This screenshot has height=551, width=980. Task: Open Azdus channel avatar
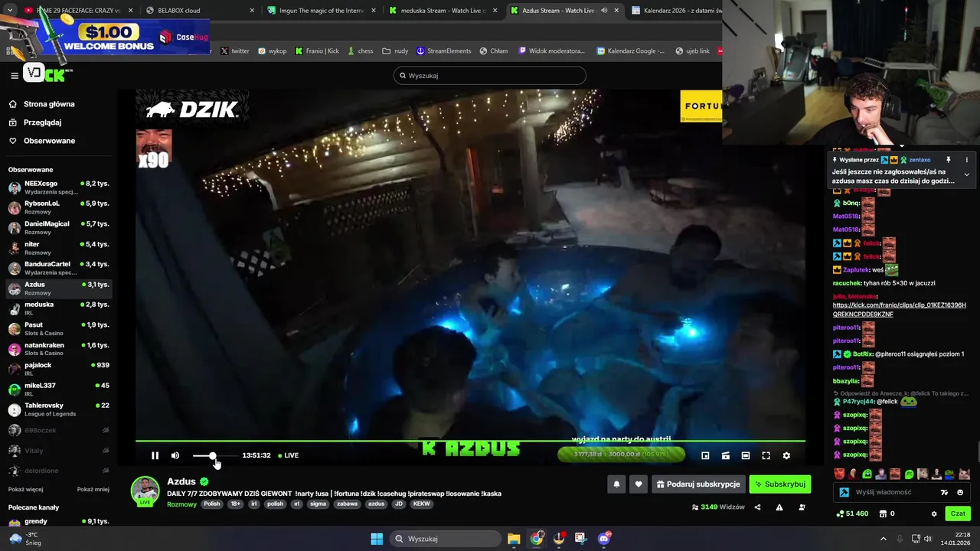[x=145, y=491]
